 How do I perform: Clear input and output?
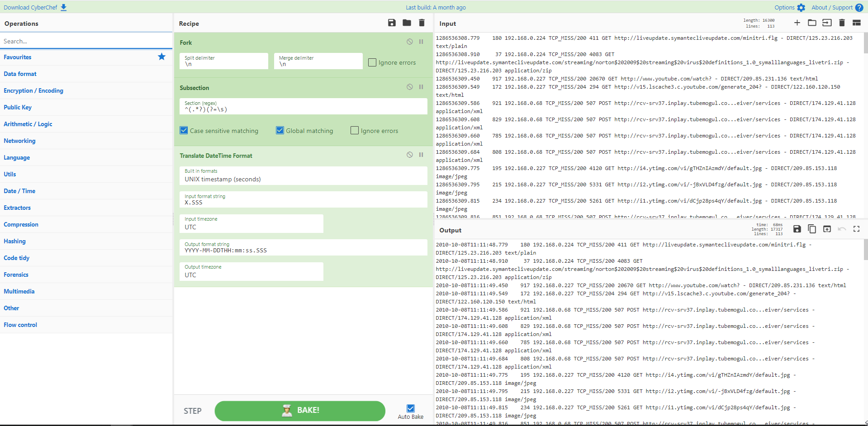coord(842,23)
